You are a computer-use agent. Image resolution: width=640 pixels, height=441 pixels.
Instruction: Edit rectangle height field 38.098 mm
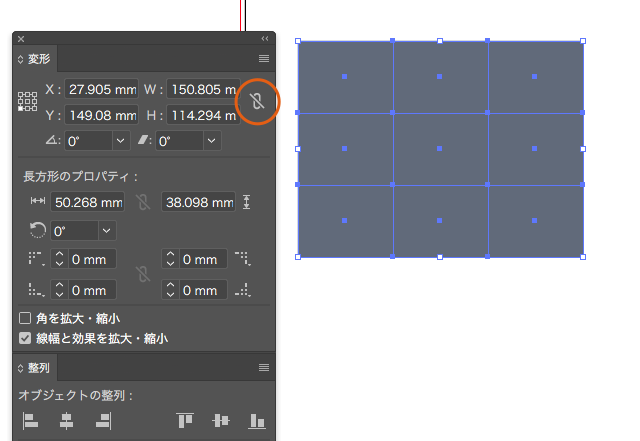coord(198,202)
